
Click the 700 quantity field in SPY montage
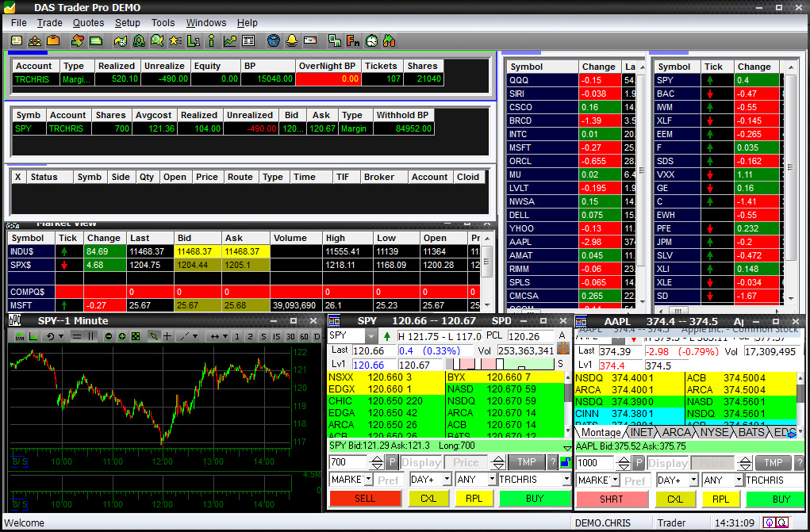[349, 461]
